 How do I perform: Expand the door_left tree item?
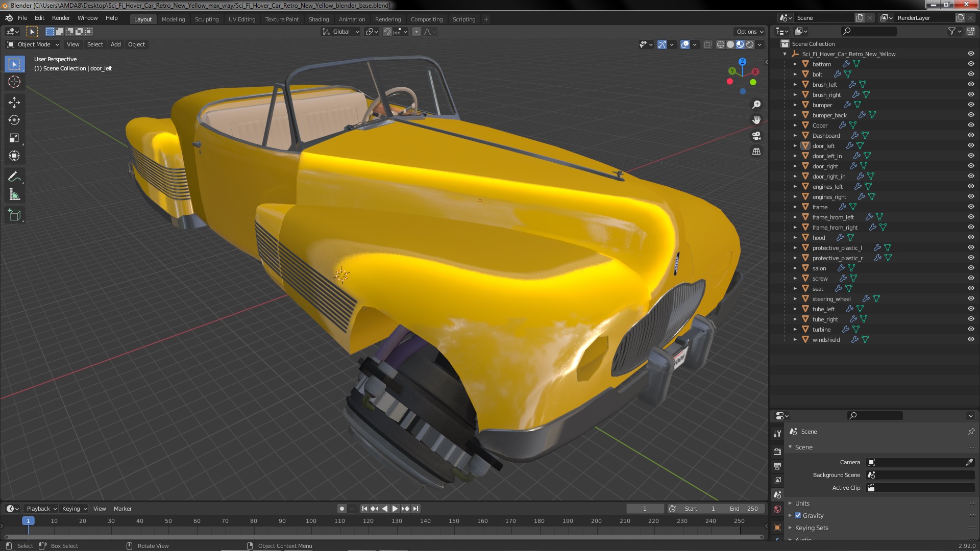click(795, 145)
